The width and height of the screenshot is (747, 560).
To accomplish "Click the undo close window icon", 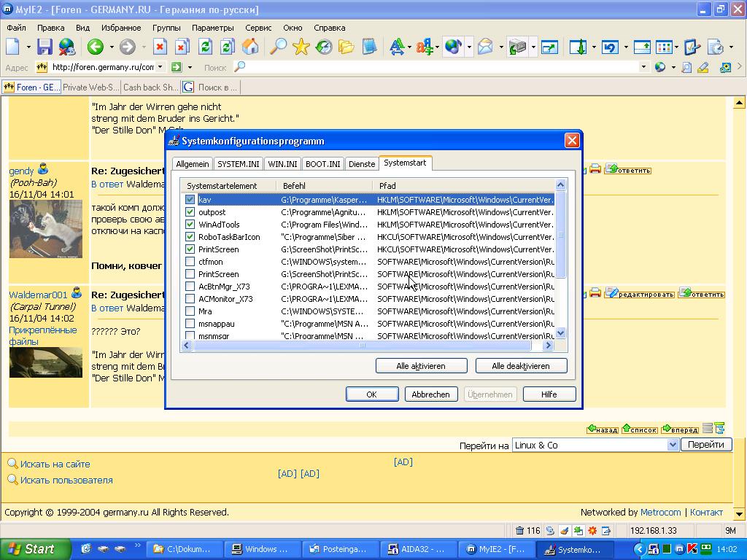I will point(611,47).
